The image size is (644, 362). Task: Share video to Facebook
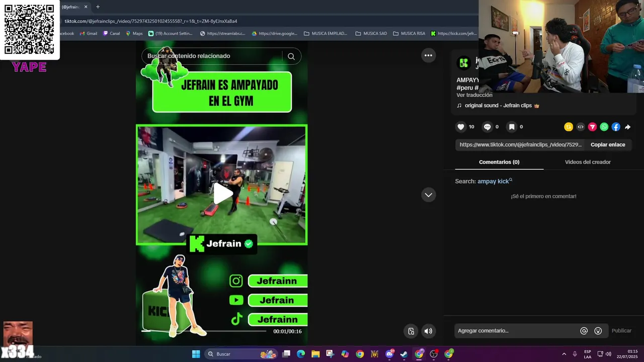(x=616, y=127)
